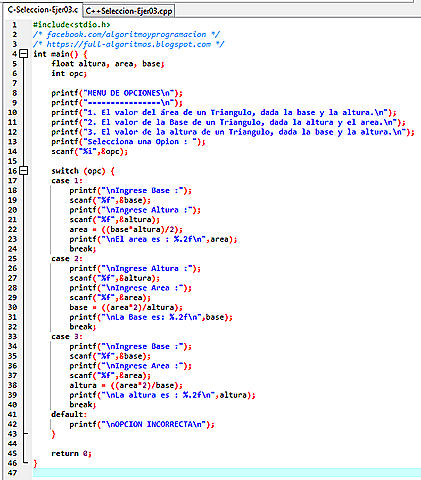Click the scanf &opc line

(x=89, y=151)
